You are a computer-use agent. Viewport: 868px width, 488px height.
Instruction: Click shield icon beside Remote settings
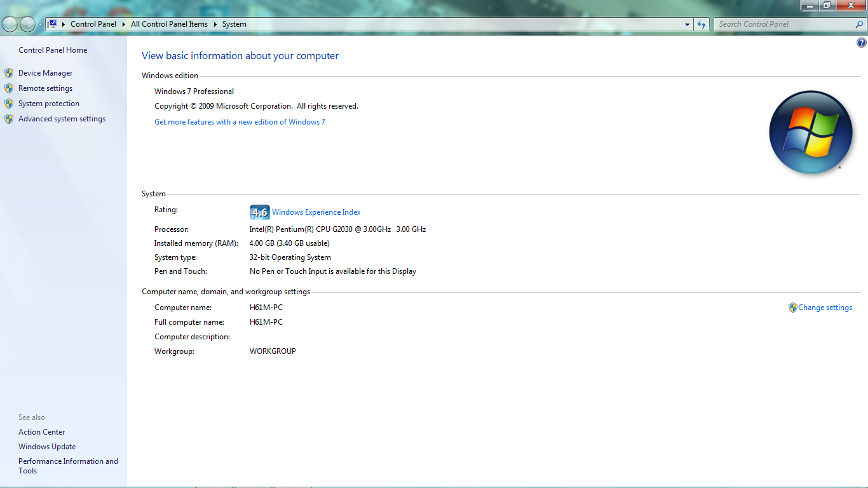pyautogui.click(x=9, y=88)
